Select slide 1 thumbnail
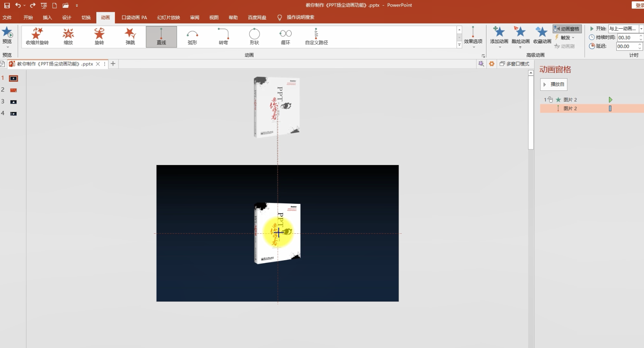 (14, 79)
